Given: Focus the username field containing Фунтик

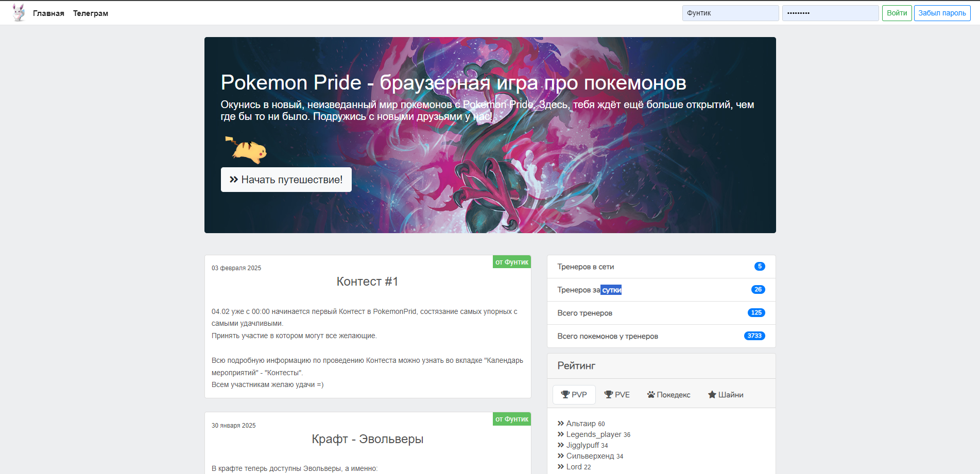Looking at the screenshot, I should 730,13.
